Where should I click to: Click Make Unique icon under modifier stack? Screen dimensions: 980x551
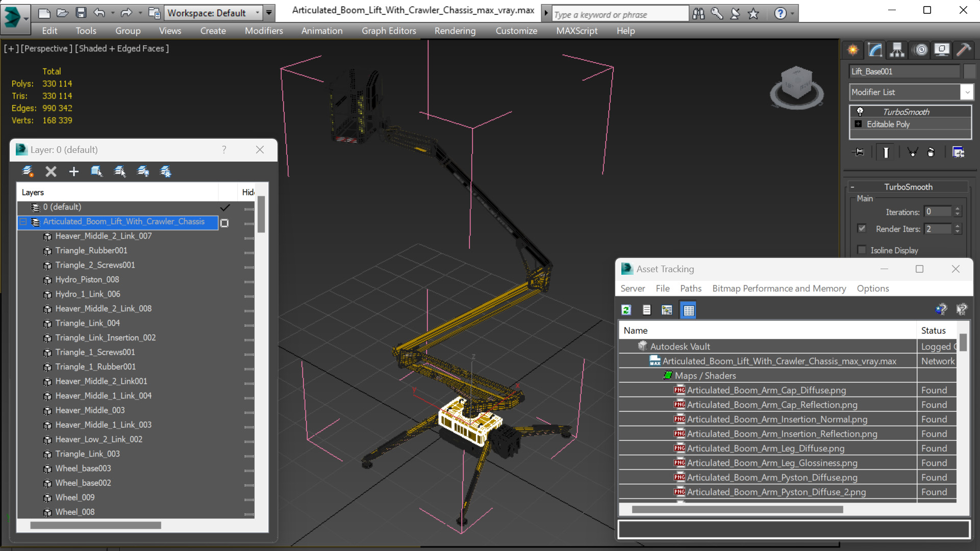[913, 152]
